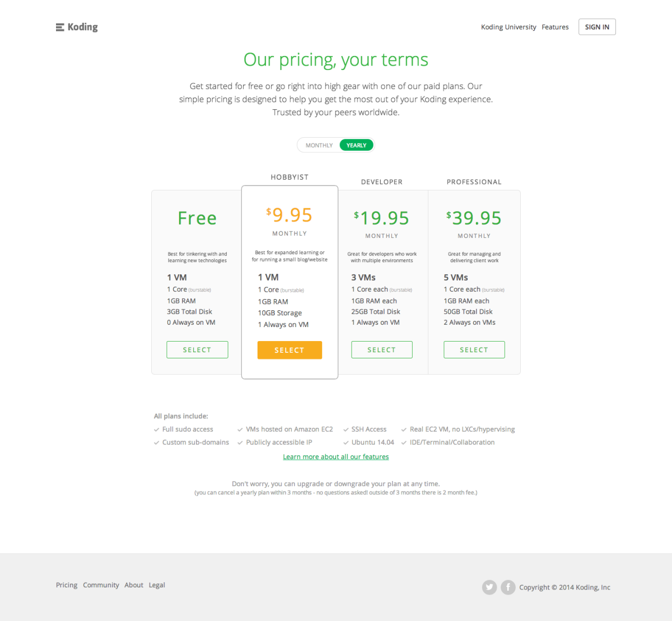This screenshot has height=621, width=672.
Task: Click the highlighted orange SELECT button
Action: tap(290, 349)
